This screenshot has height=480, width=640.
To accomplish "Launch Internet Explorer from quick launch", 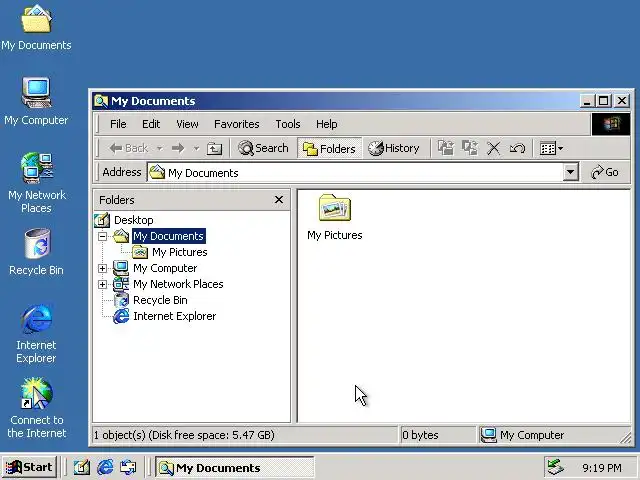I will coord(105,467).
